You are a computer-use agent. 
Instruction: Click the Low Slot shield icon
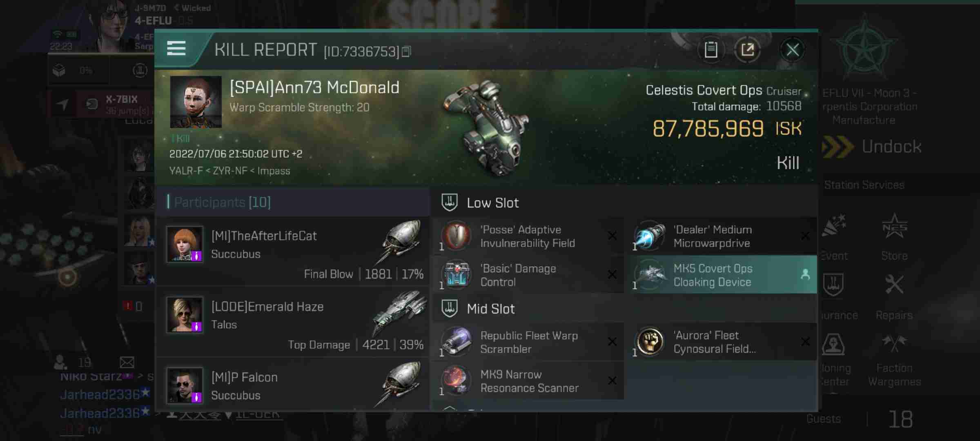click(449, 202)
